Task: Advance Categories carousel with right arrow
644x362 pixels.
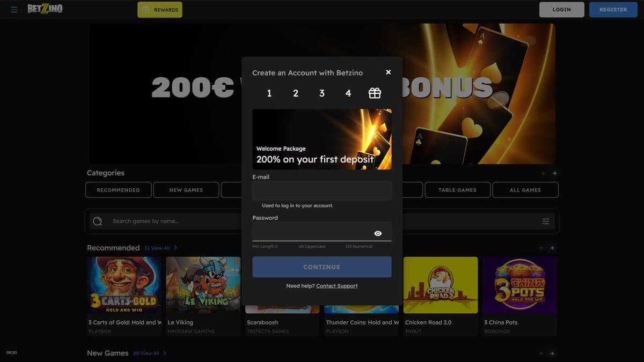Action: coord(554,173)
